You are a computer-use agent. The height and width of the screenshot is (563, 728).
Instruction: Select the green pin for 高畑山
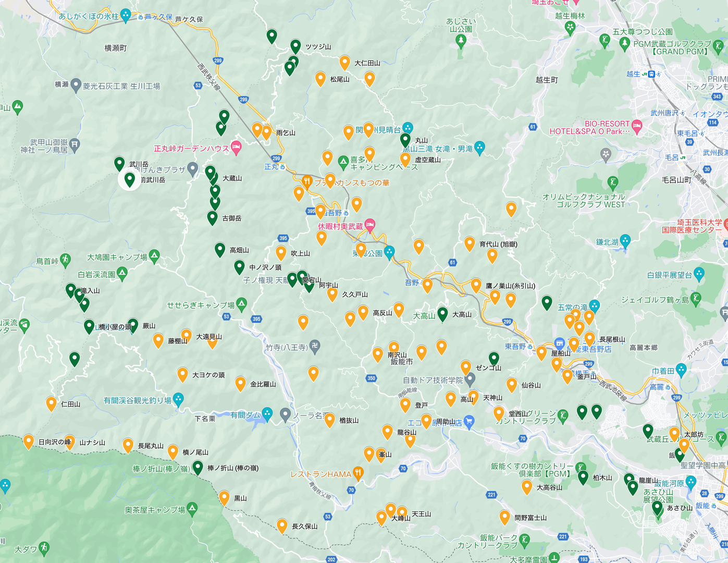[220, 250]
